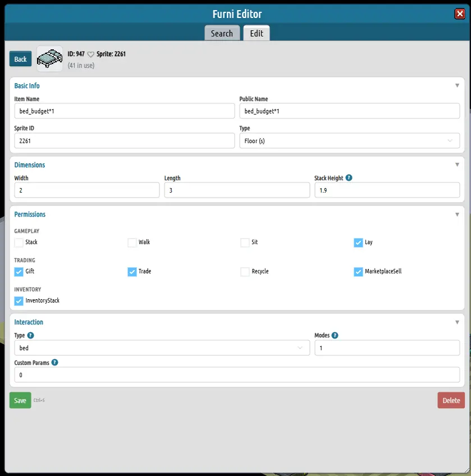Click the 'Ctrl+S' shortcut hint
The width and height of the screenshot is (471, 476).
tap(39, 400)
